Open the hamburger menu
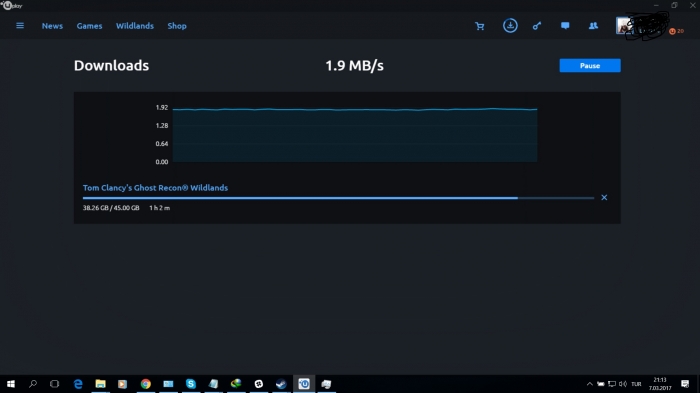This screenshot has height=393, width=700. pos(20,26)
